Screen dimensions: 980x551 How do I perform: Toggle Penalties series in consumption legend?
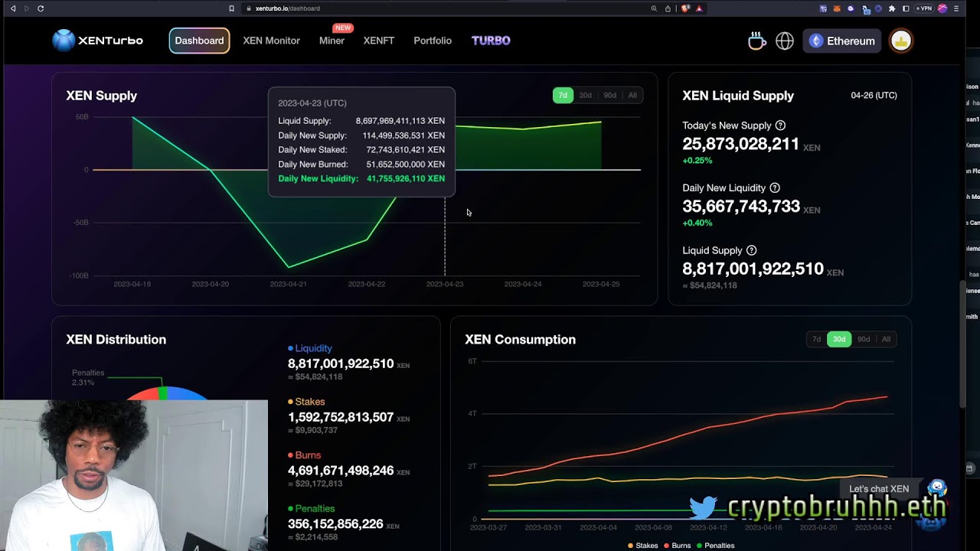(715, 546)
